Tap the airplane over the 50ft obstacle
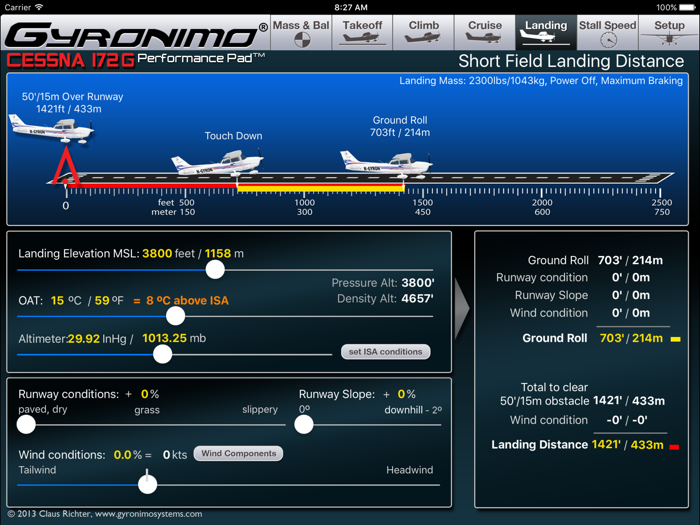Screen dimensions: 700x525 [51, 127]
